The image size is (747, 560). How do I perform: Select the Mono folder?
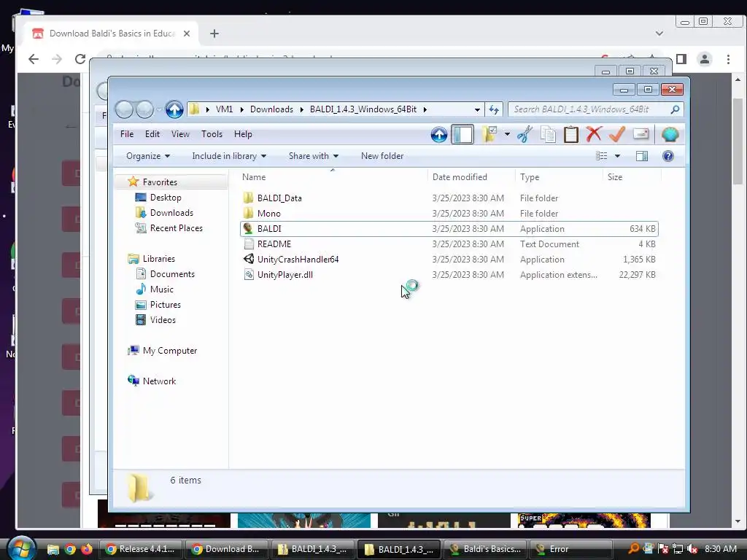268,214
